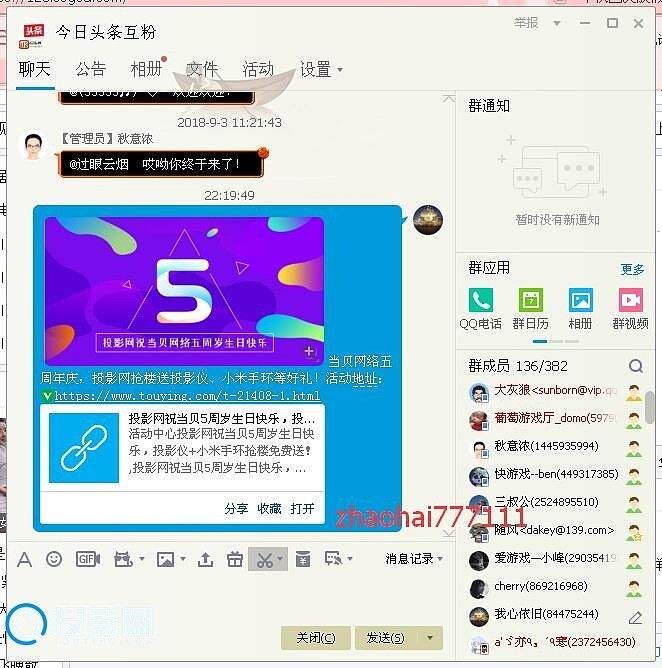Click 收藏 on the link card

tap(269, 508)
